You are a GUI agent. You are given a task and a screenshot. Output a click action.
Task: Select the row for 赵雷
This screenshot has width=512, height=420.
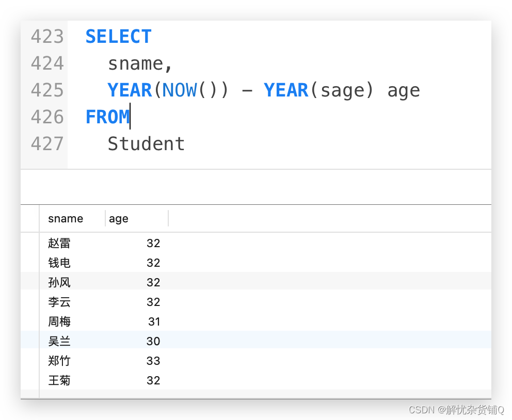[x=255, y=243]
